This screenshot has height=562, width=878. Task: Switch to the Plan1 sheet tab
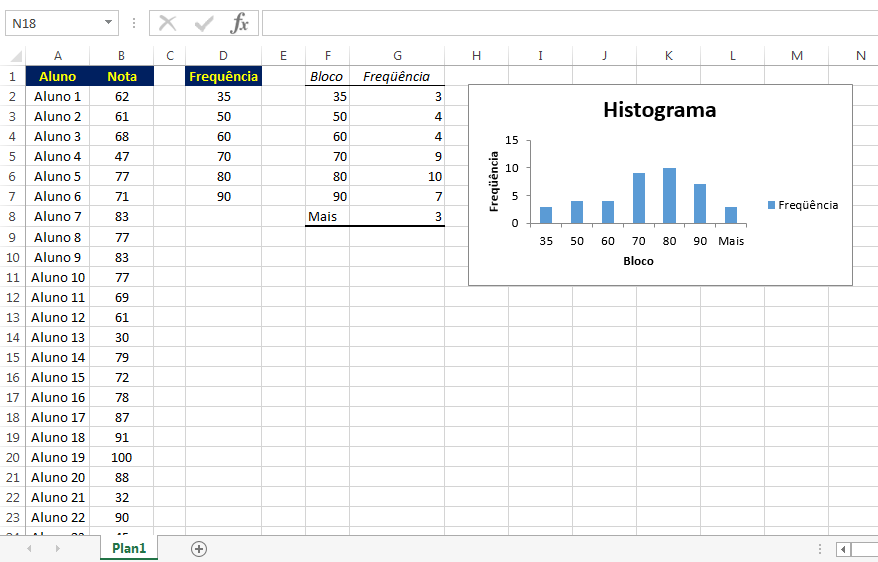point(129,548)
